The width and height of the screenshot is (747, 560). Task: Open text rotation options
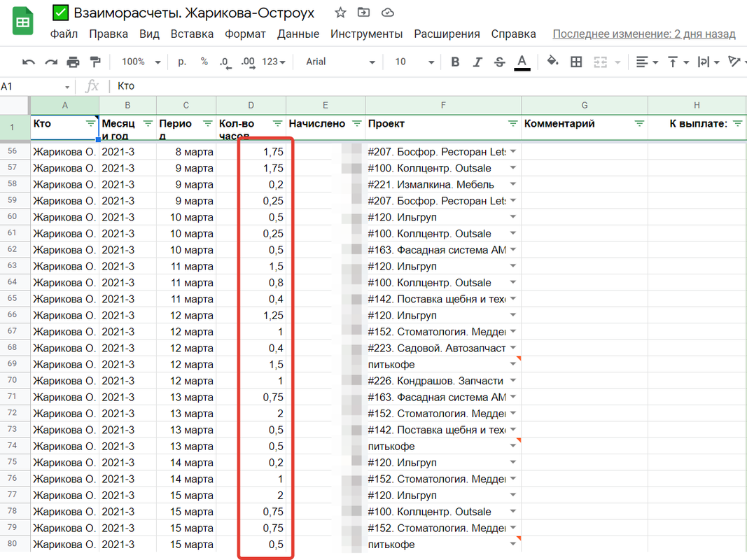point(735,62)
